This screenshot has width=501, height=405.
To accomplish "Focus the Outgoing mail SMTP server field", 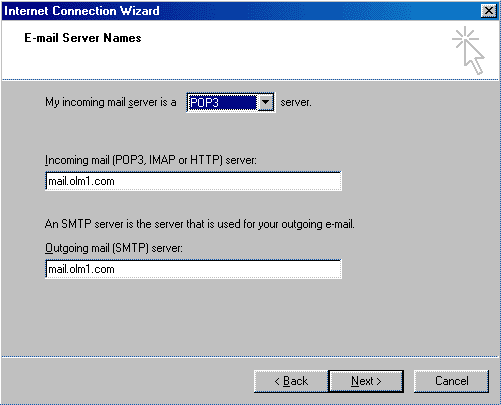I will pos(193,269).
